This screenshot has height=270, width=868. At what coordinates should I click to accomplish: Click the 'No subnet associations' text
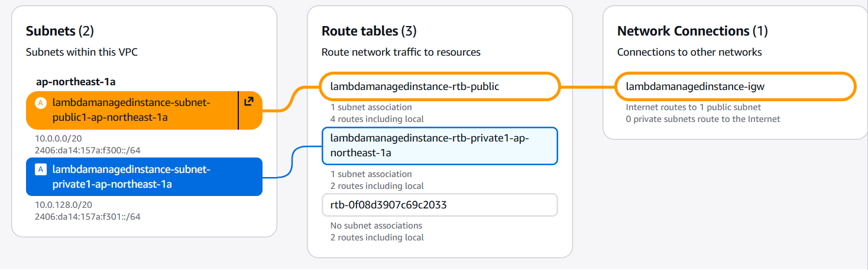tap(376, 226)
